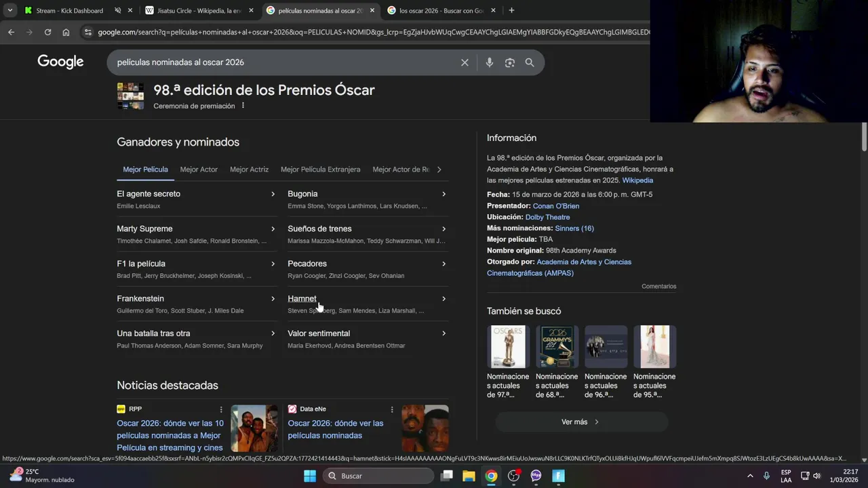The height and width of the screenshot is (488, 868).
Task: Open the browser home page
Action: click(x=66, y=32)
